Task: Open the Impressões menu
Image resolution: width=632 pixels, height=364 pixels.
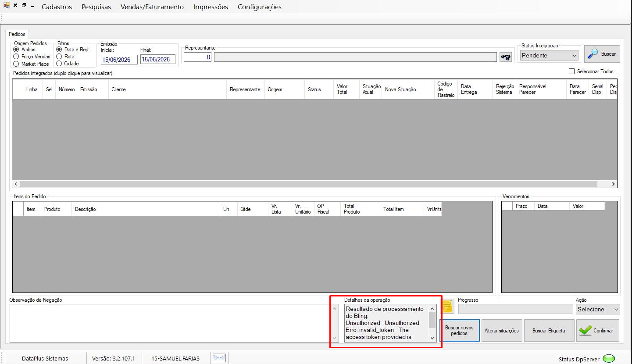Action: 211,7
